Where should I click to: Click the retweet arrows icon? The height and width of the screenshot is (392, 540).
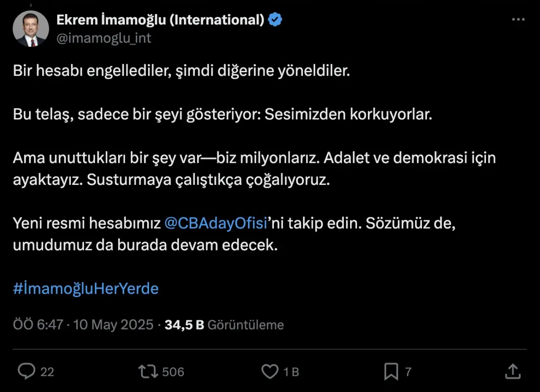point(148,371)
